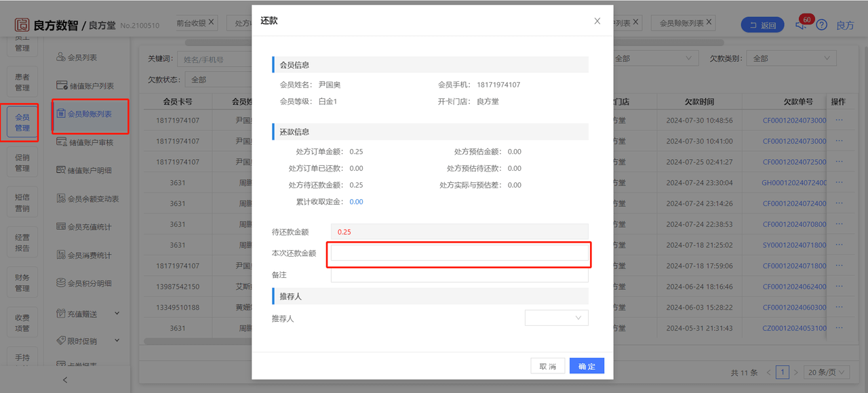Select 会员消费统计 in the submenu
The image size is (868, 393).
click(x=90, y=255)
